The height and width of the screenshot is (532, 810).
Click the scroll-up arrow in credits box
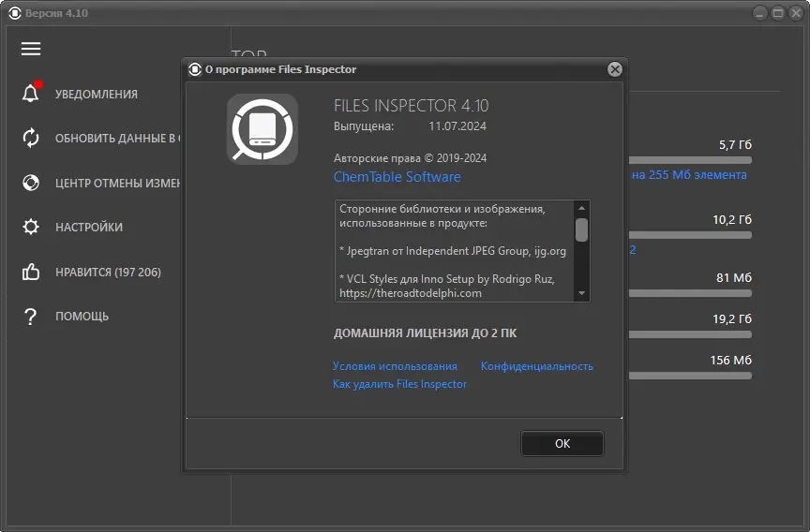coord(582,208)
